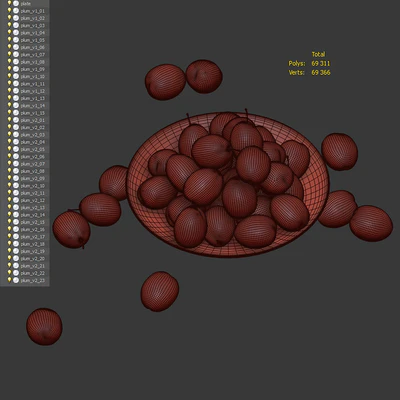Select the plum_v2_05 name in the list

click(x=32, y=149)
